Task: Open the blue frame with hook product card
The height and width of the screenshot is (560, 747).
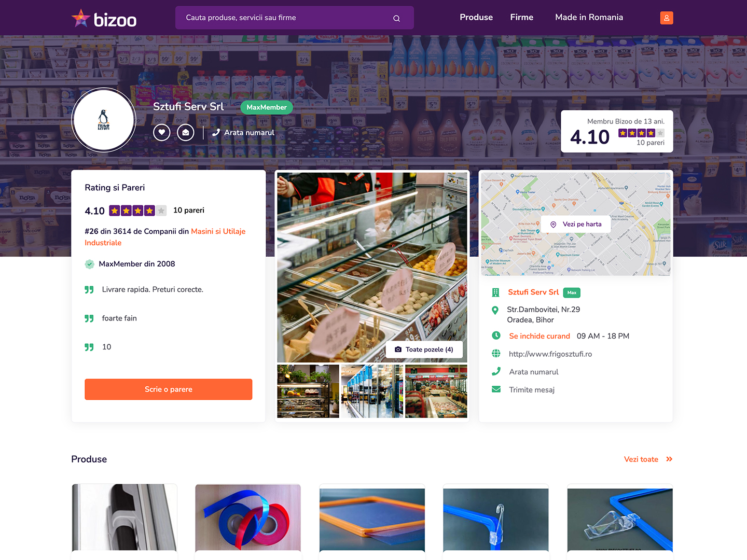Action: [x=496, y=521]
